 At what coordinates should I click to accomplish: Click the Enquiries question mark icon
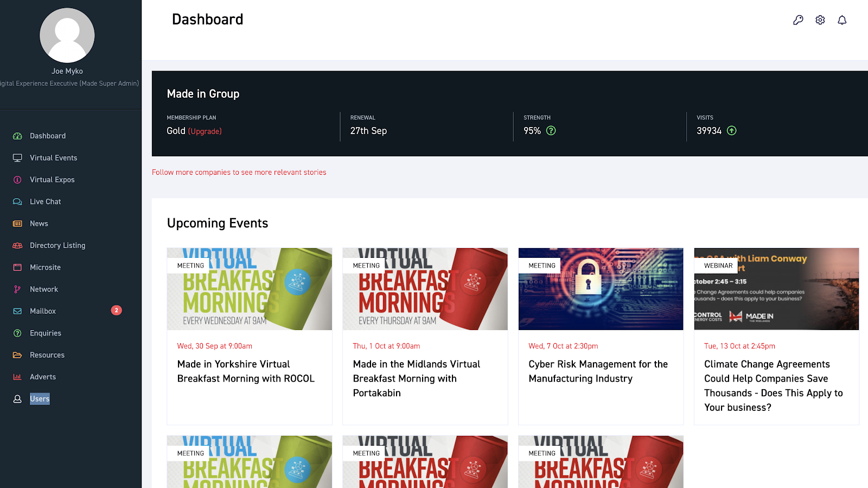click(x=17, y=333)
